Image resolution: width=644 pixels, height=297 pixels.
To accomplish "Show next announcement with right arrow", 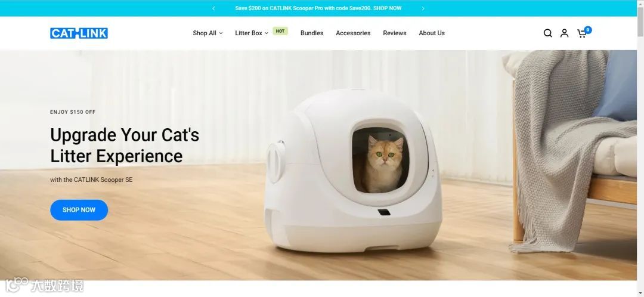I will pos(423,8).
